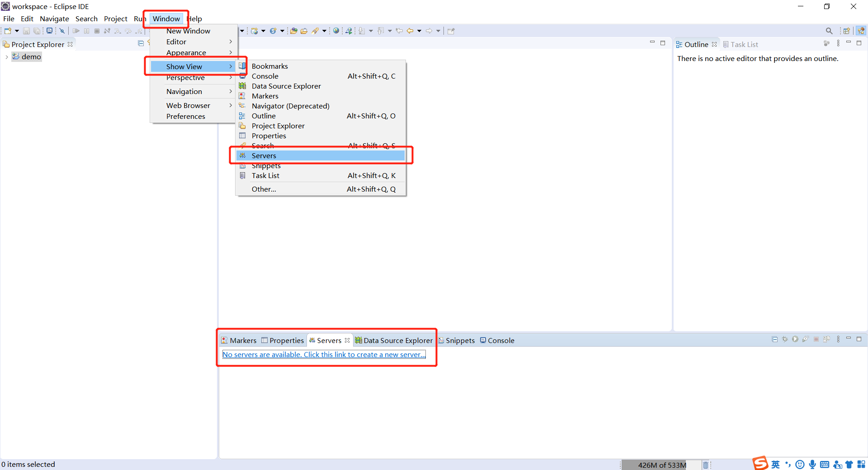Viewport: 868px width, 470px height.
Task: Click the Resume debug icon
Action: click(x=76, y=31)
